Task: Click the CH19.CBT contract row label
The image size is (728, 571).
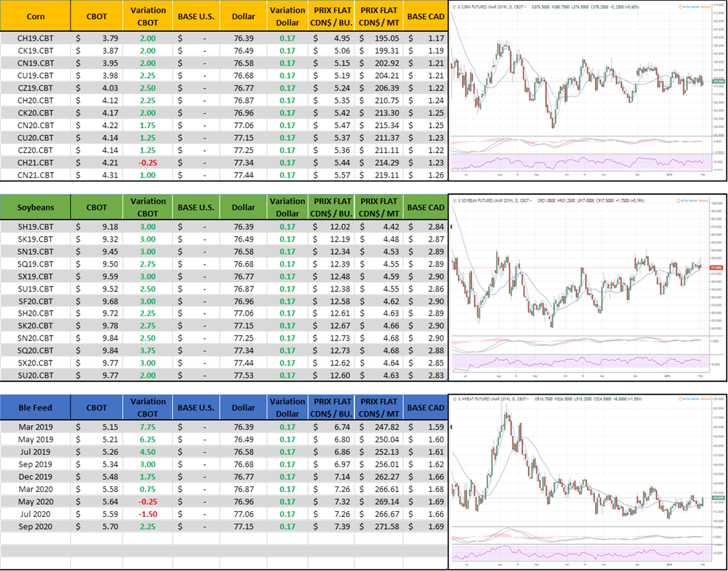Action: pyautogui.click(x=36, y=37)
